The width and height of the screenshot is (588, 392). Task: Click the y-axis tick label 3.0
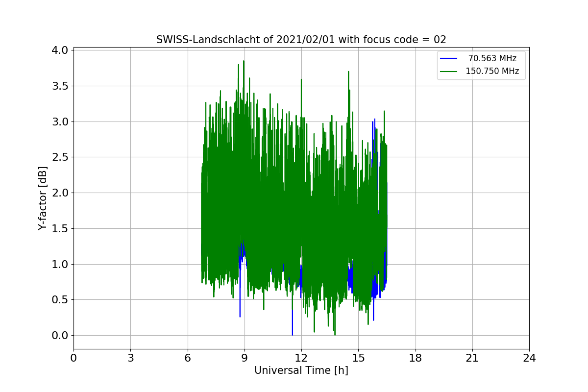tap(60, 122)
